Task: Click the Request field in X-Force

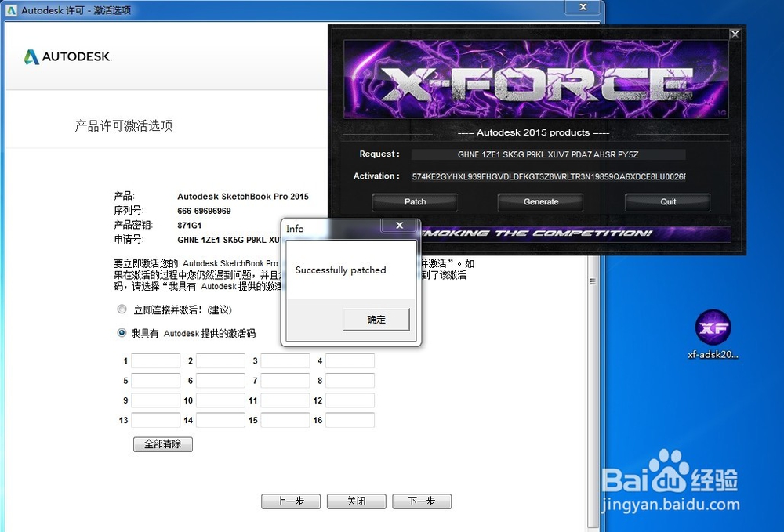Action: pos(548,154)
